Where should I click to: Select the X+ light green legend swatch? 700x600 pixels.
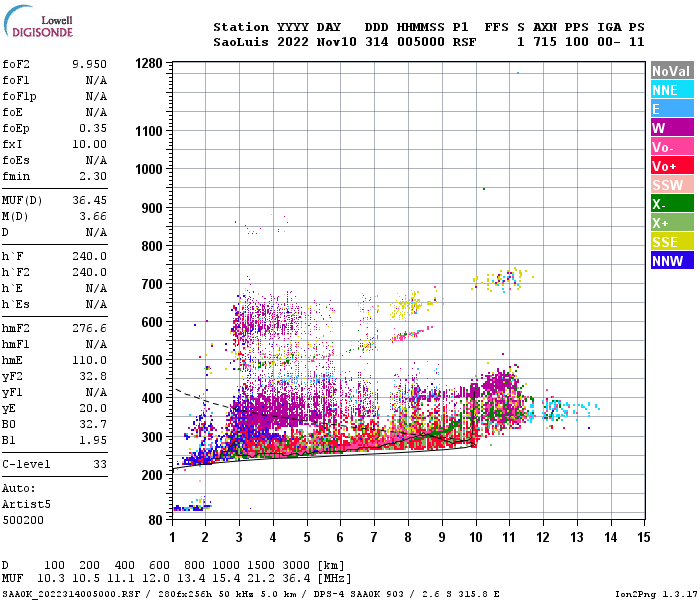672,223
